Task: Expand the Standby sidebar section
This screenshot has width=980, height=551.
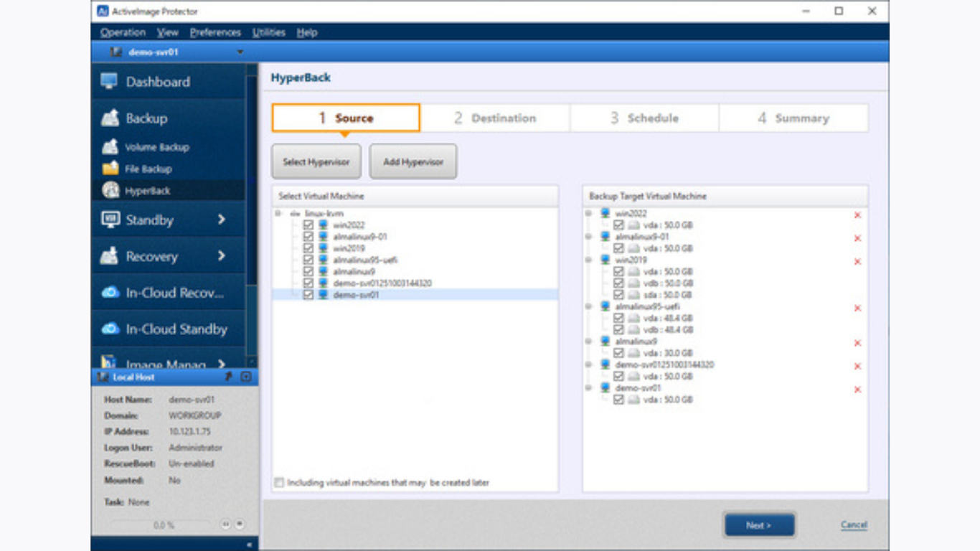Action: 221,220
